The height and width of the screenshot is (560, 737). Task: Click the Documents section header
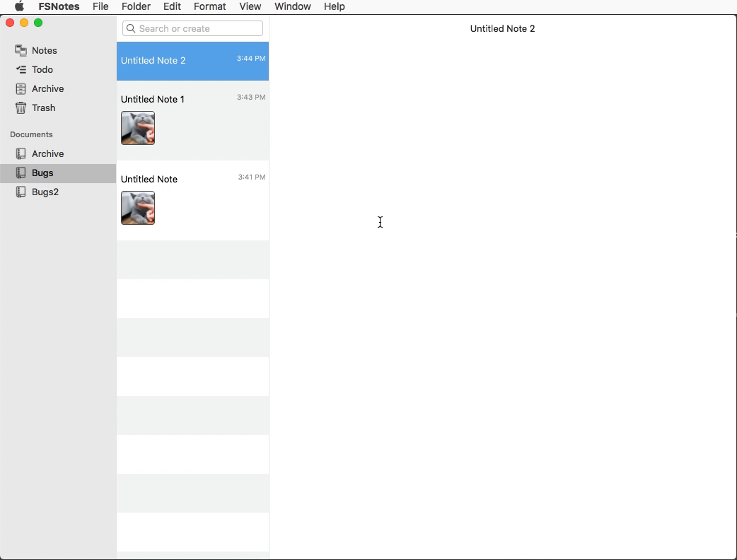tap(31, 134)
